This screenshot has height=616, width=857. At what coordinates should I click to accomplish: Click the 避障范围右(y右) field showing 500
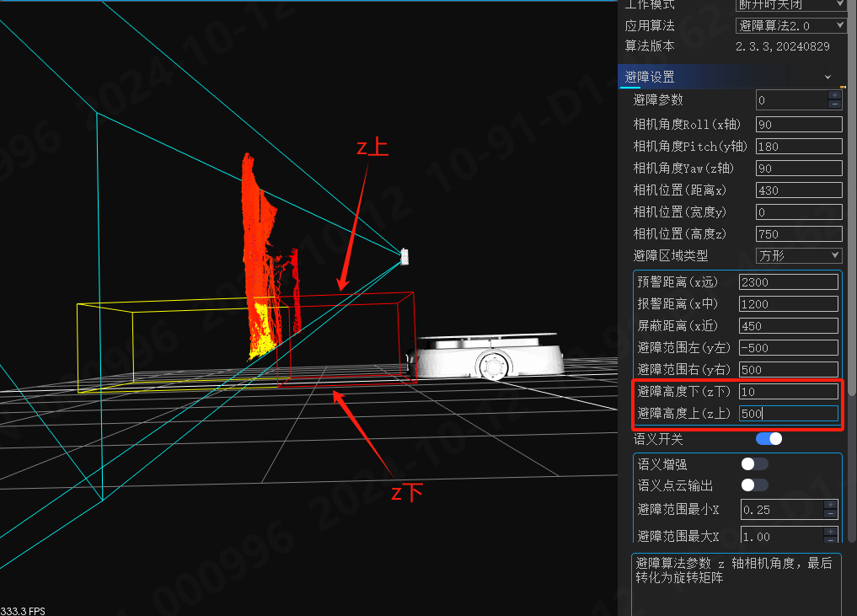788,369
